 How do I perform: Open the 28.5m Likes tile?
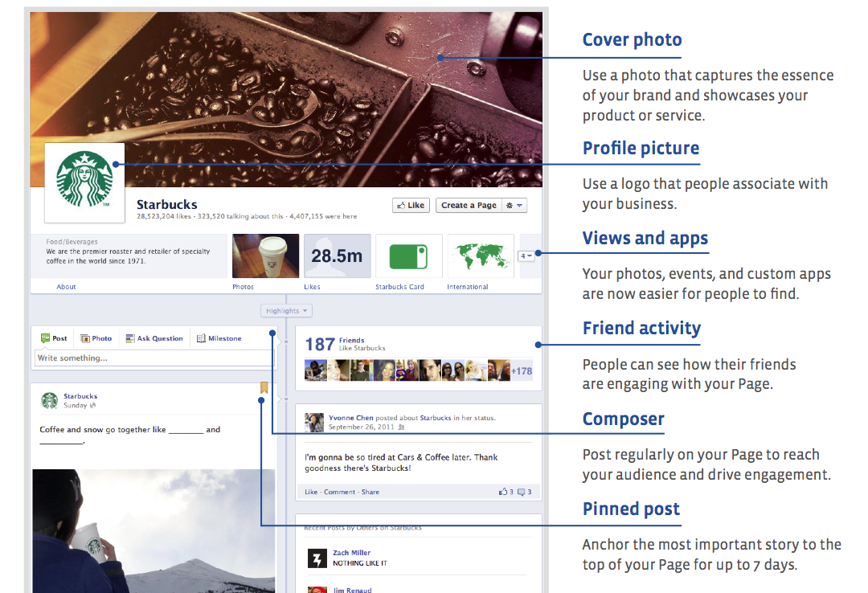pos(337,256)
